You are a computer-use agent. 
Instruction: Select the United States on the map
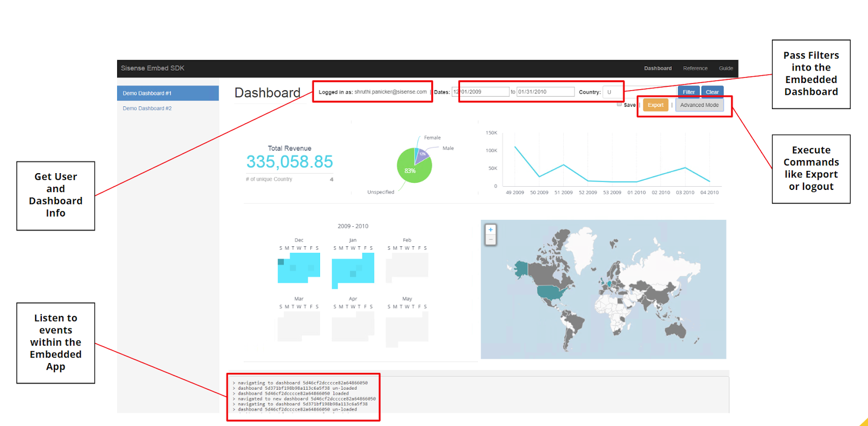click(551, 293)
